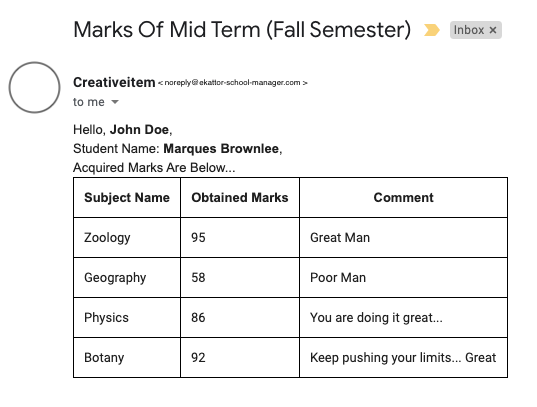Click the student name Marques Brownlee
Image resolution: width=537 pixels, height=407 pixels.
[x=221, y=149]
